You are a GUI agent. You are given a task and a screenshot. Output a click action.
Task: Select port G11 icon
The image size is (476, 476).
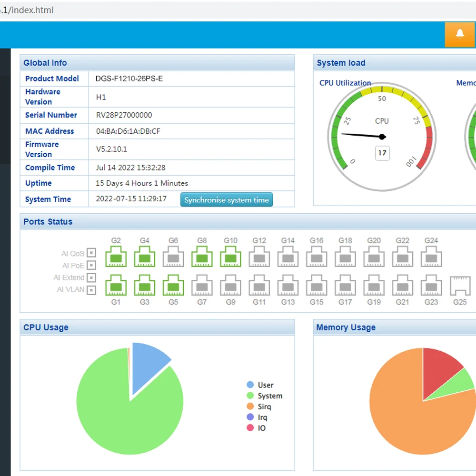coord(259,285)
